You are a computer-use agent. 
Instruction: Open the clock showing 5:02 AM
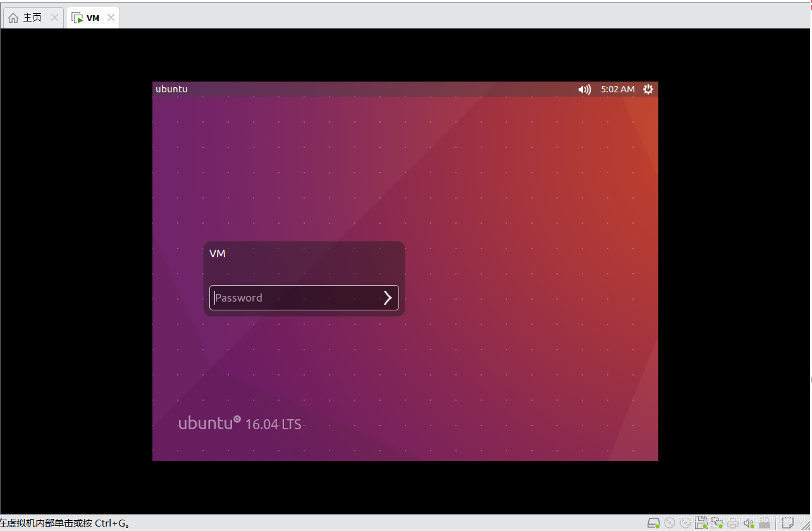pyautogui.click(x=618, y=89)
